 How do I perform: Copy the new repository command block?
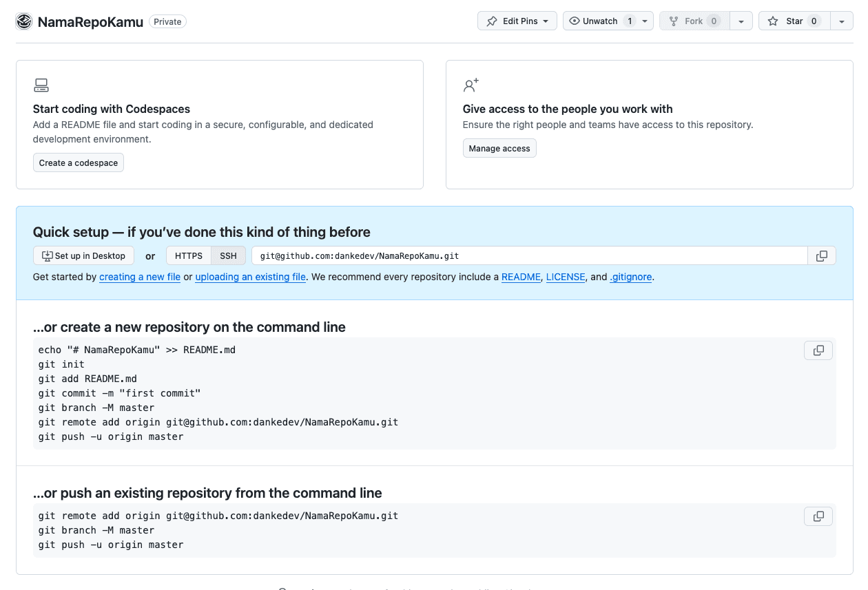(x=818, y=350)
